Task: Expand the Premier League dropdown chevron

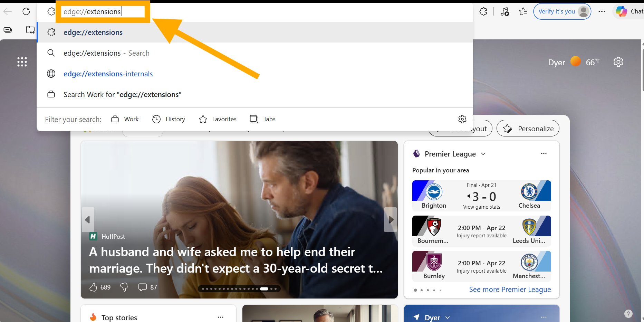Action: coord(483,154)
